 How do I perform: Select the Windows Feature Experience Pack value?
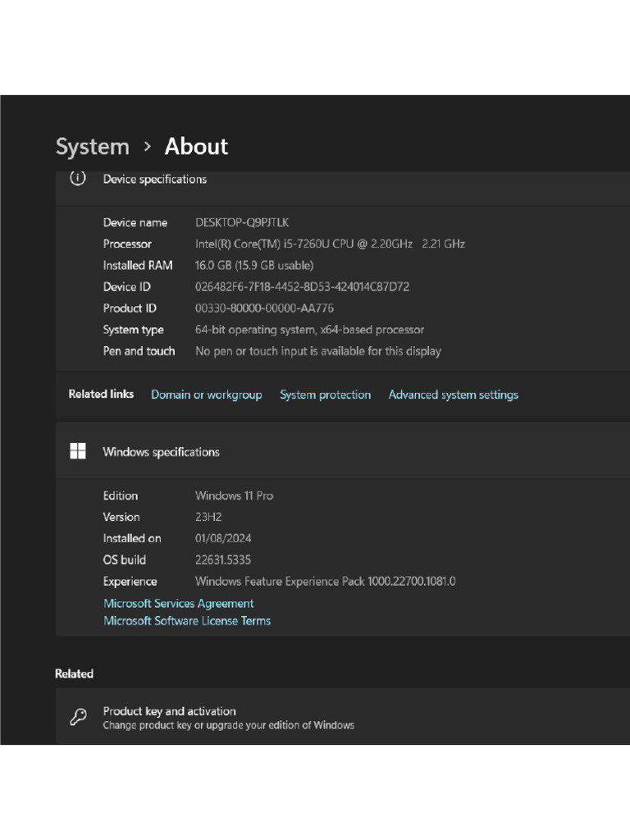point(325,582)
